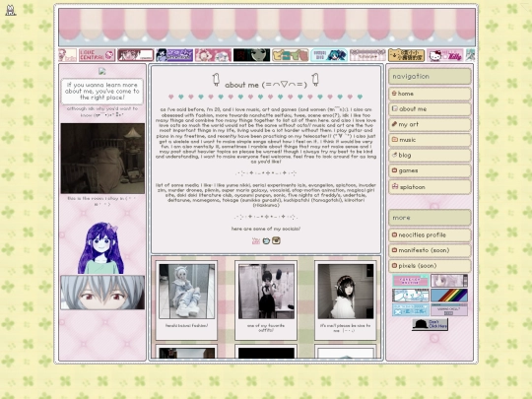This screenshot has height=399, width=532.
Task: Click the light blue pixel sidebar badge
Action: [x=411, y=309]
